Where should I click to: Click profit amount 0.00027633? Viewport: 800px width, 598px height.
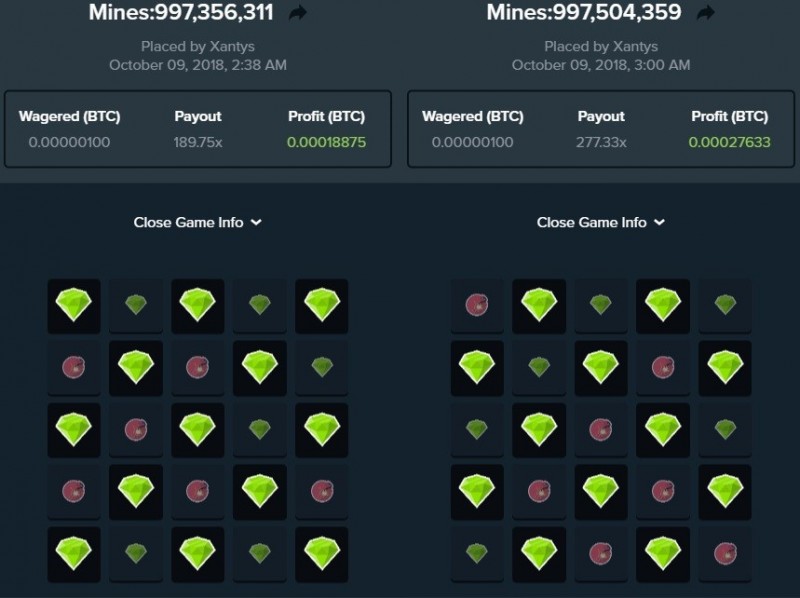coord(730,142)
